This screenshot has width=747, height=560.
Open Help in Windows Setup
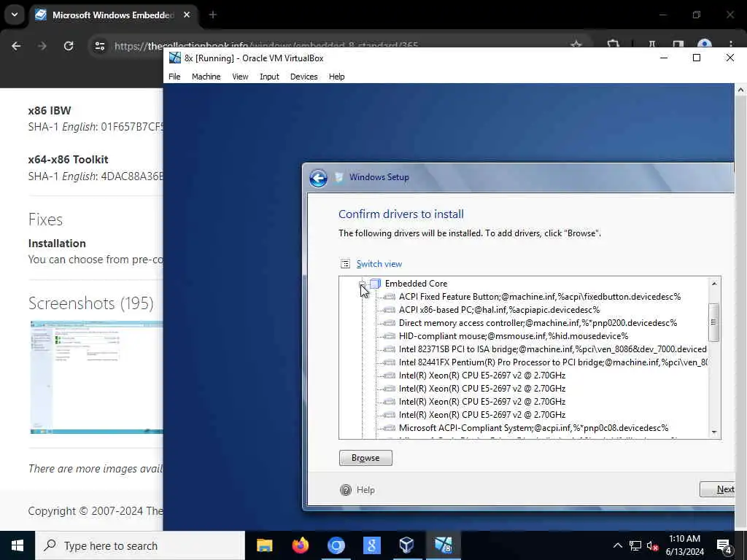click(x=365, y=490)
